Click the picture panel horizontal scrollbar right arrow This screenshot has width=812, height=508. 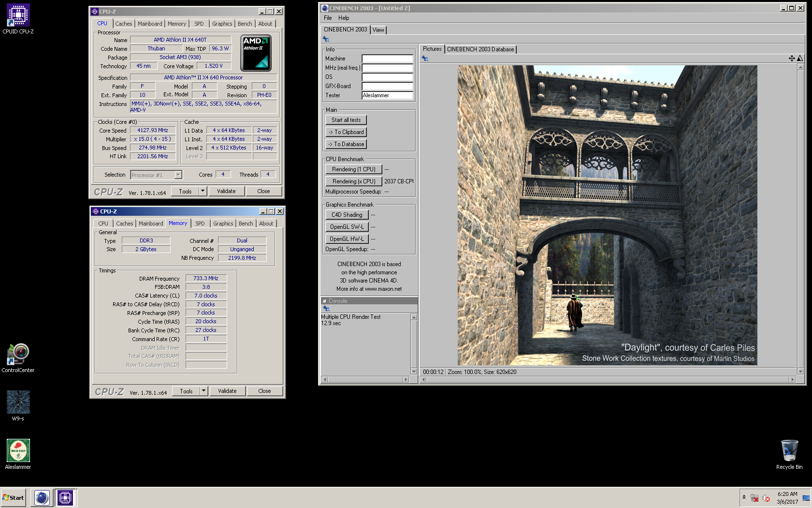click(x=792, y=380)
